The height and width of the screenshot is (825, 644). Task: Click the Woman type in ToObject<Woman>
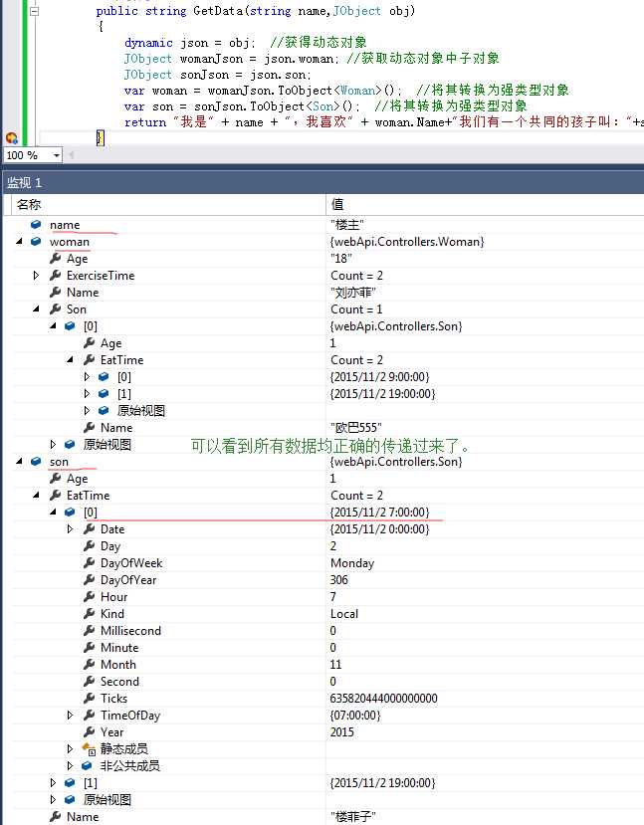[357, 90]
